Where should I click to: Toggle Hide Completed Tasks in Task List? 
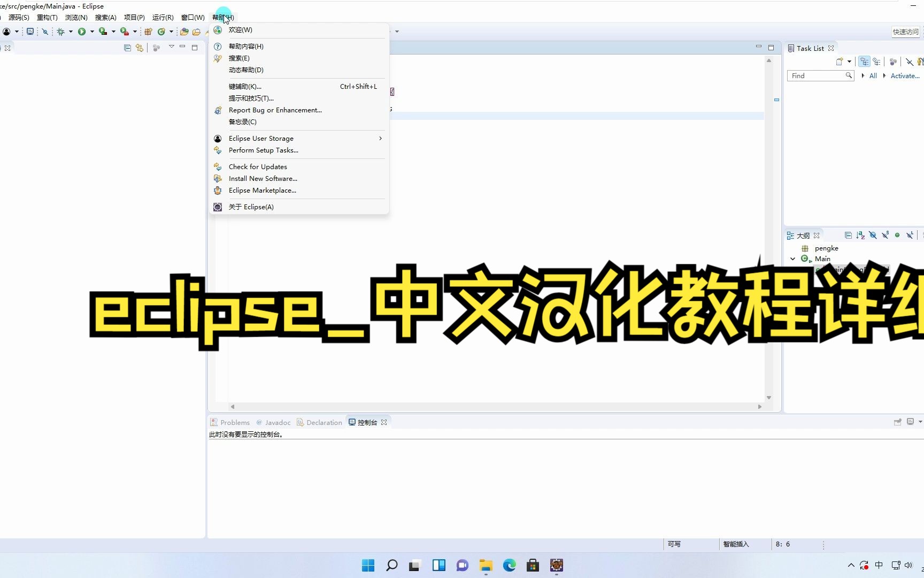click(x=910, y=62)
